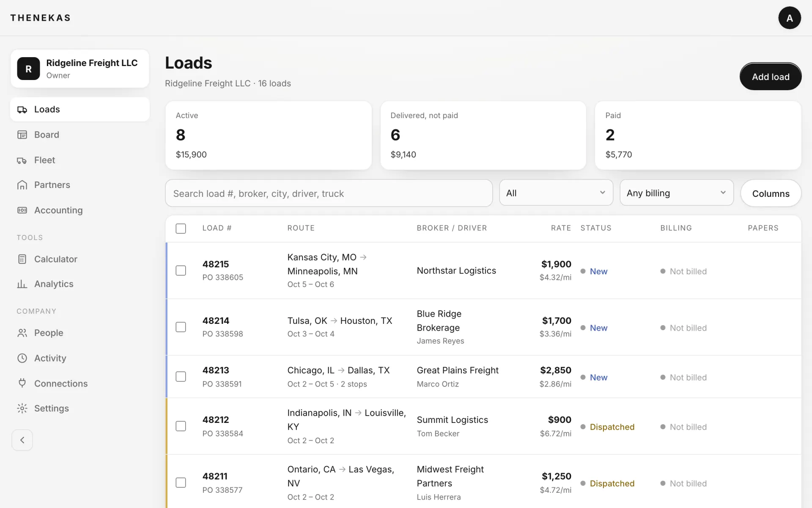This screenshot has width=812, height=508.
Task: Open the Fleet page from the sidebar
Action: pyautogui.click(x=80, y=160)
